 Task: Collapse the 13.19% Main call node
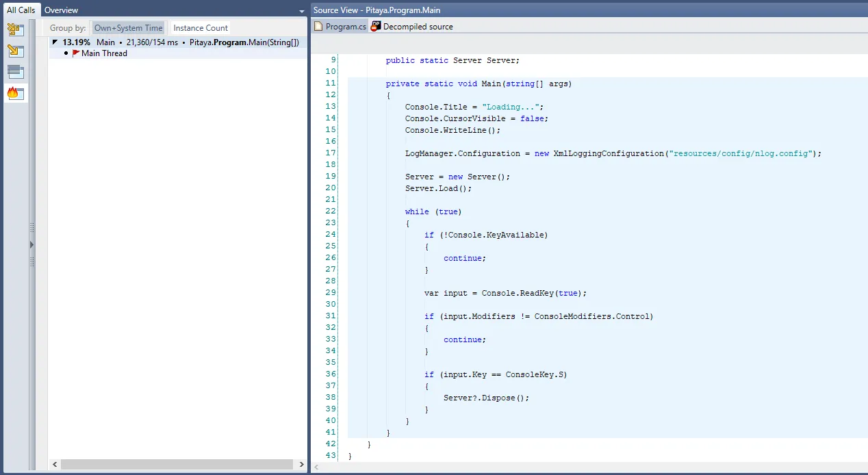point(55,42)
